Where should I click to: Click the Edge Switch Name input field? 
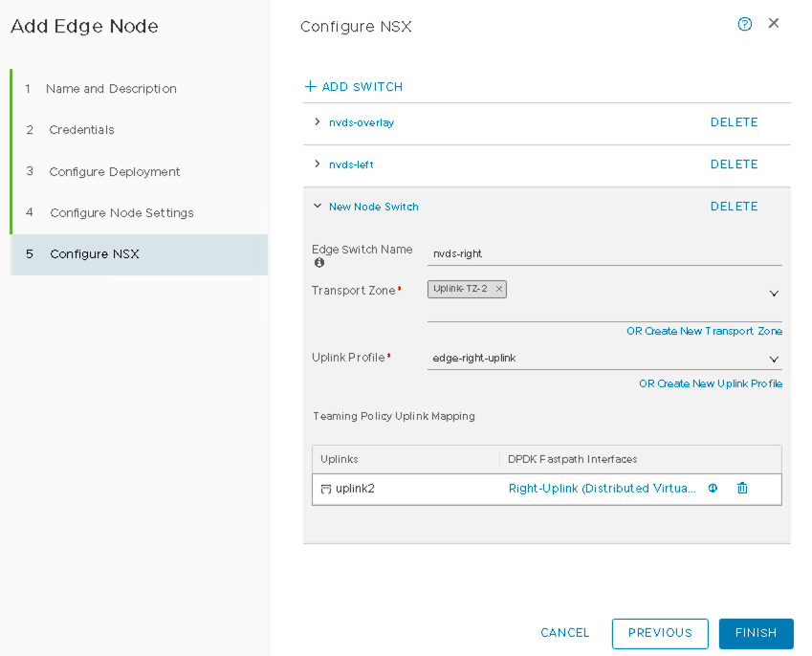603,254
